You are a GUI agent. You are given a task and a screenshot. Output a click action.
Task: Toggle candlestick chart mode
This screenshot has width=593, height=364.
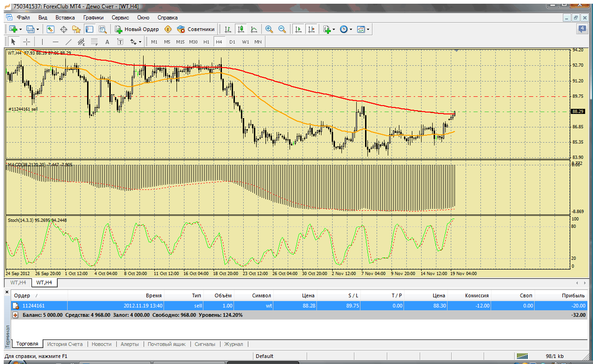[x=240, y=29]
